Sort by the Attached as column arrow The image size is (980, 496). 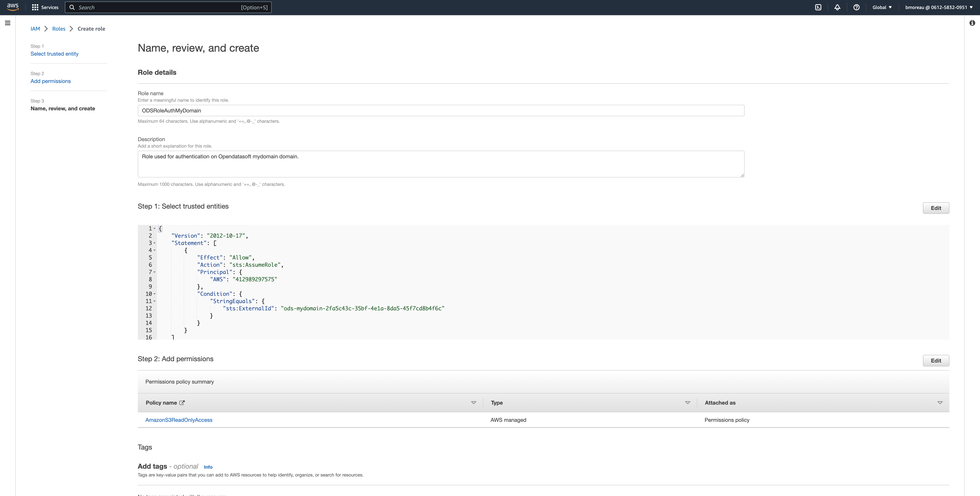point(940,403)
